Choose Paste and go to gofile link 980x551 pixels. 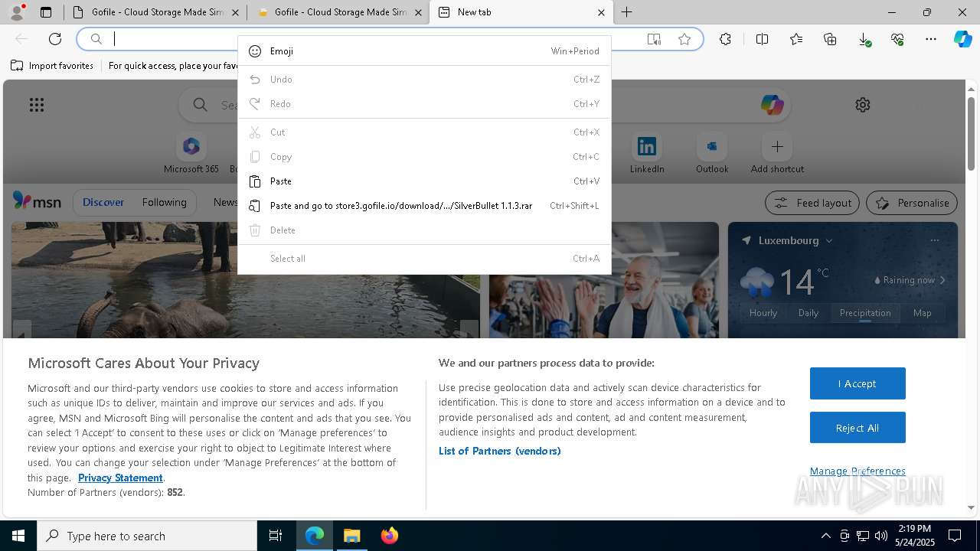pos(424,206)
